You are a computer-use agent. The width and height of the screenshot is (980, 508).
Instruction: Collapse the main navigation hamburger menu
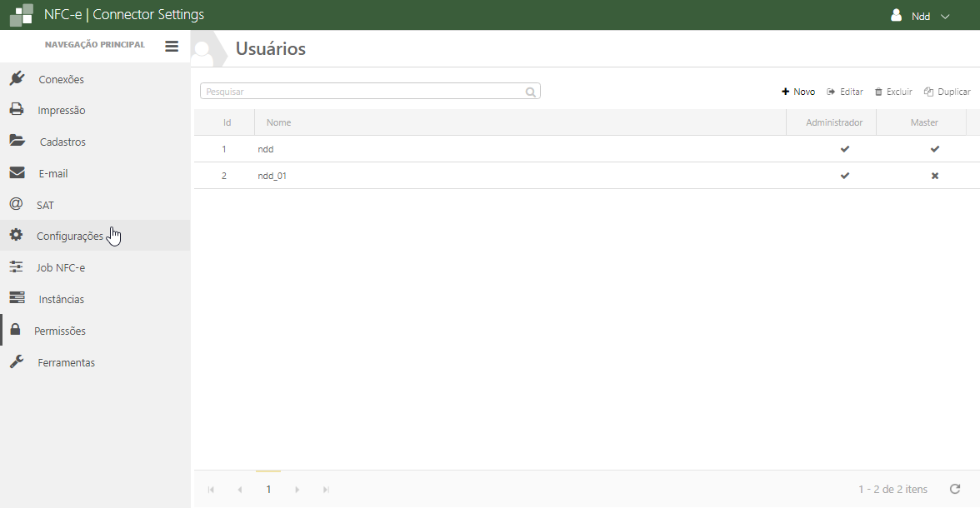(172, 47)
